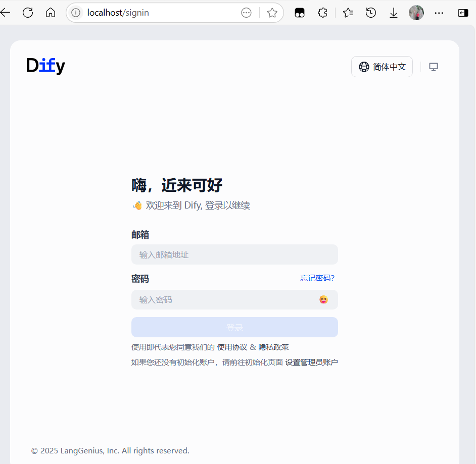Click the Dify logo
Viewport: 476px width, 464px height.
click(45, 66)
